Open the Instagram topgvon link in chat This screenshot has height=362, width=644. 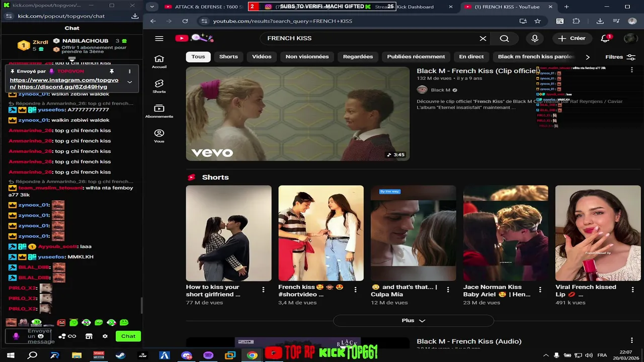click(x=64, y=83)
